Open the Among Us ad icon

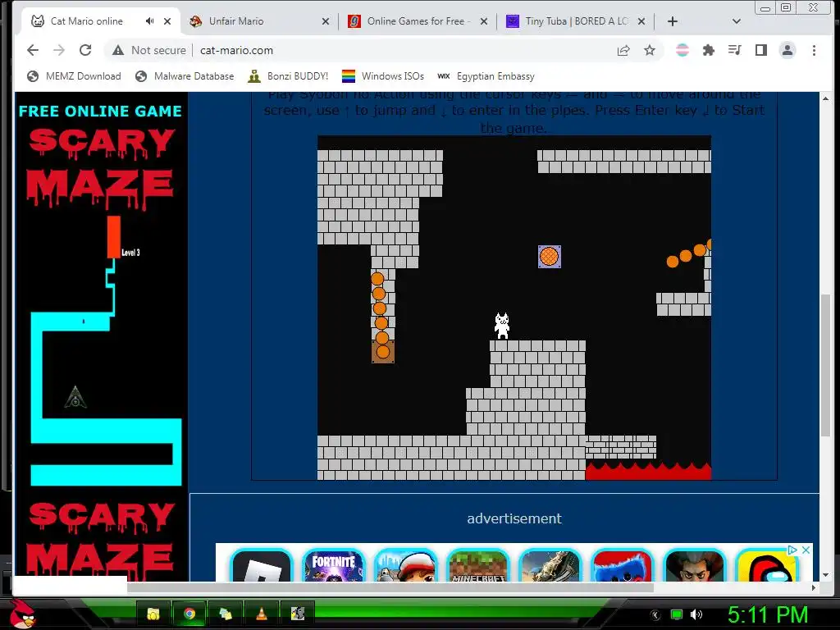click(767, 566)
